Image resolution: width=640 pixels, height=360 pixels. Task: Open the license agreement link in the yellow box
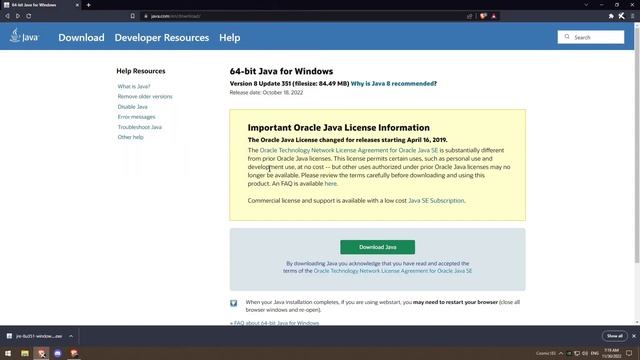coord(349,150)
